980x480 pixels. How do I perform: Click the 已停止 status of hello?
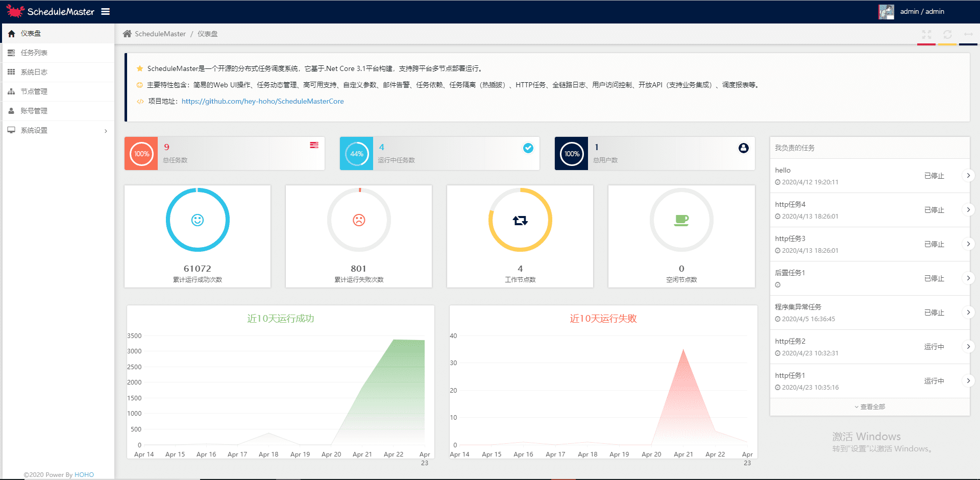(x=934, y=176)
